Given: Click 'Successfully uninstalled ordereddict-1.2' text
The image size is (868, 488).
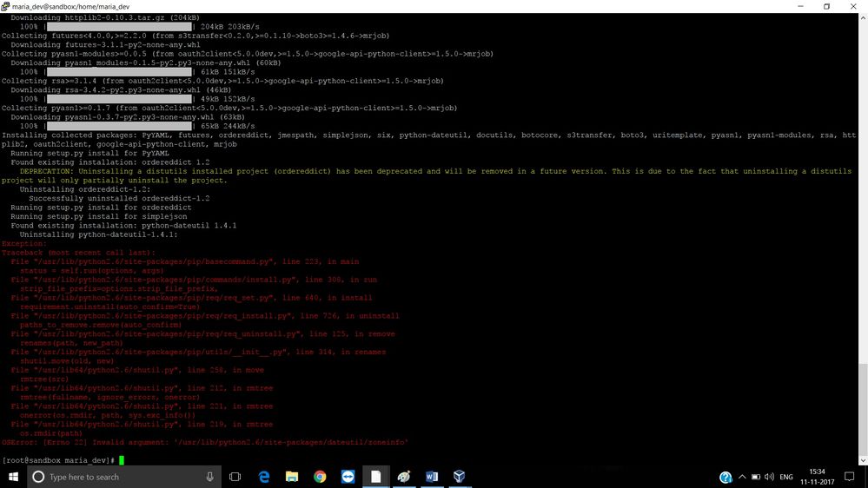Looking at the screenshot, I should pyautogui.click(x=119, y=198).
